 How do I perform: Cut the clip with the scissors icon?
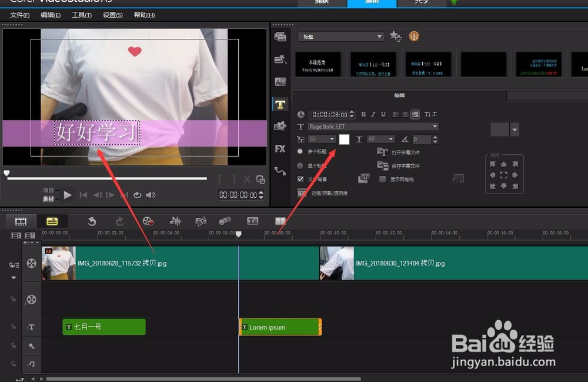[x=247, y=180]
